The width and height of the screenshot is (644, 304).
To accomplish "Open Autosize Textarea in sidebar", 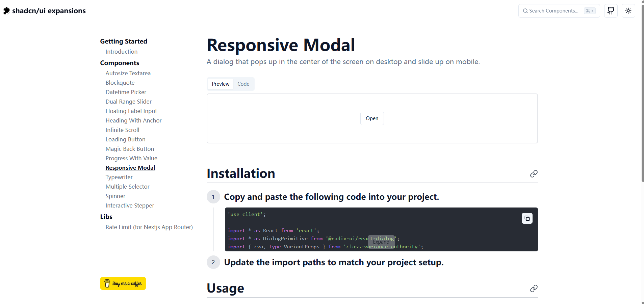I will coord(128,73).
